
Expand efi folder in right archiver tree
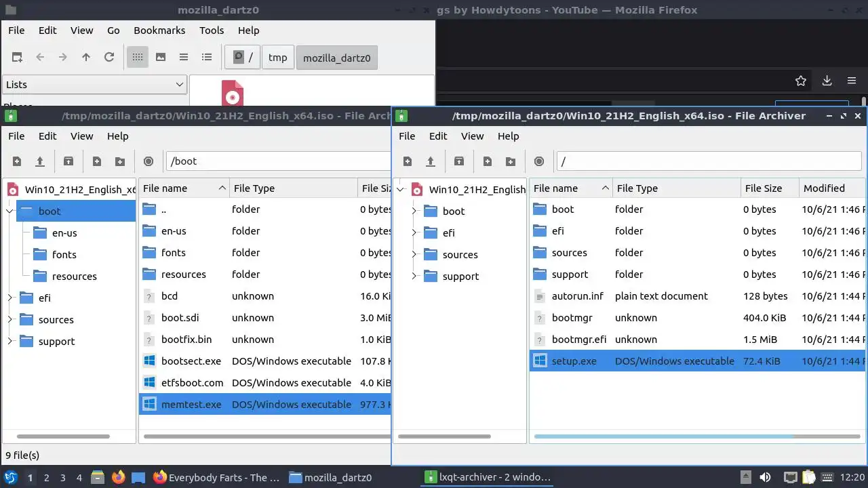[414, 232]
